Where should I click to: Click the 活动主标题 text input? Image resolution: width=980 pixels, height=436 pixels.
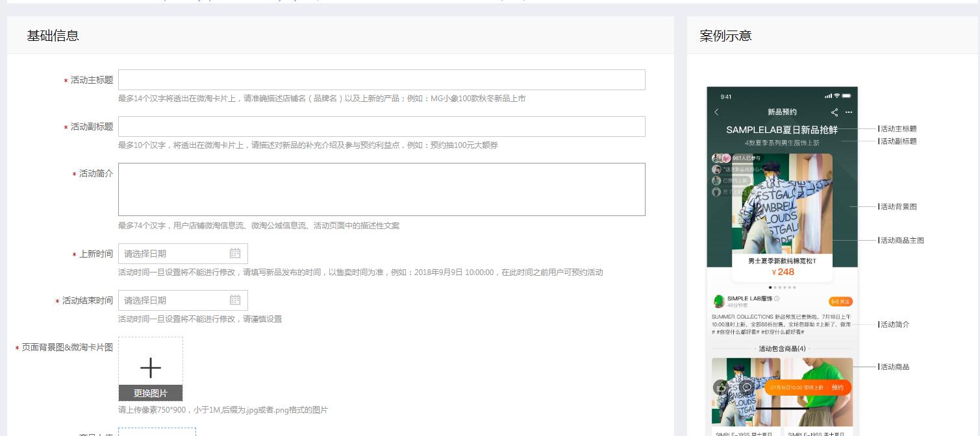tap(381, 80)
